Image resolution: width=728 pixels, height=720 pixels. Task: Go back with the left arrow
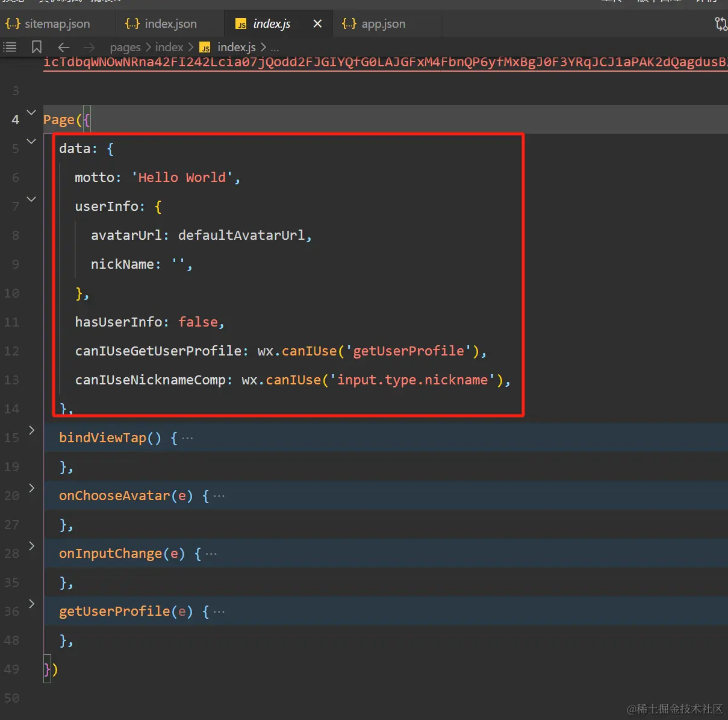(x=64, y=47)
